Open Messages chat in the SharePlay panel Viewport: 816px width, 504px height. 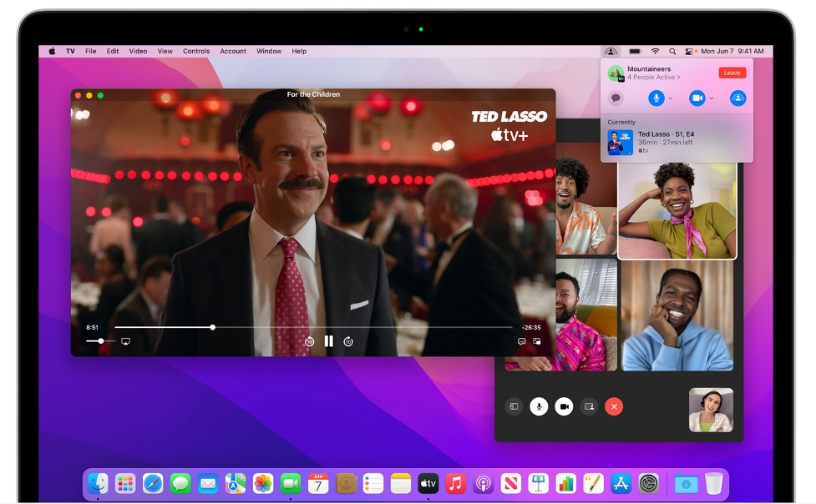tap(616, 98)
